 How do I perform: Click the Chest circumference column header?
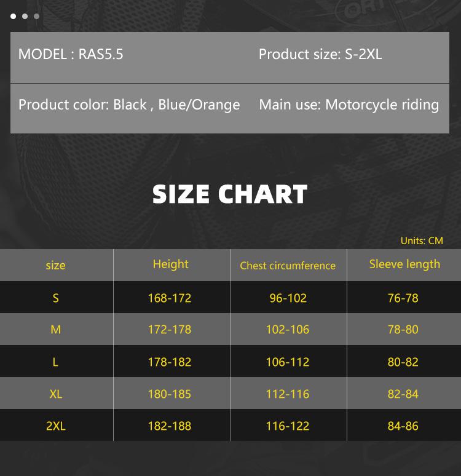pos(288,266)
